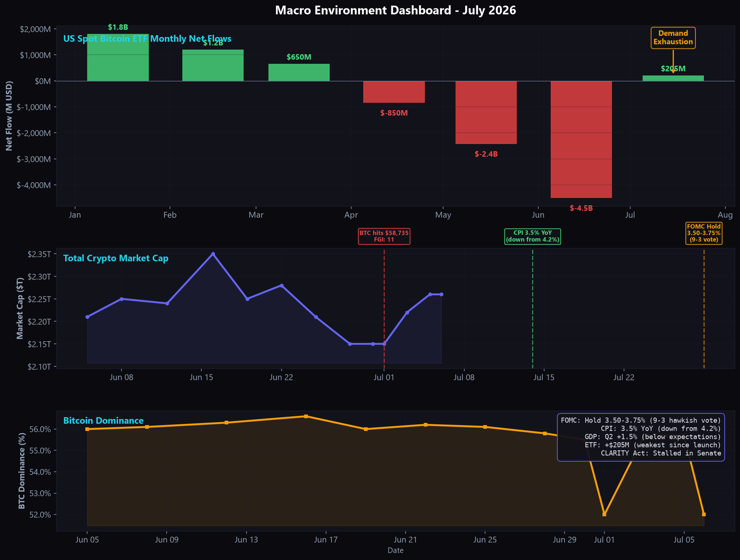Click the January green inflow bar
Viewport: 740px width, 560px height.
coord(118,57)
